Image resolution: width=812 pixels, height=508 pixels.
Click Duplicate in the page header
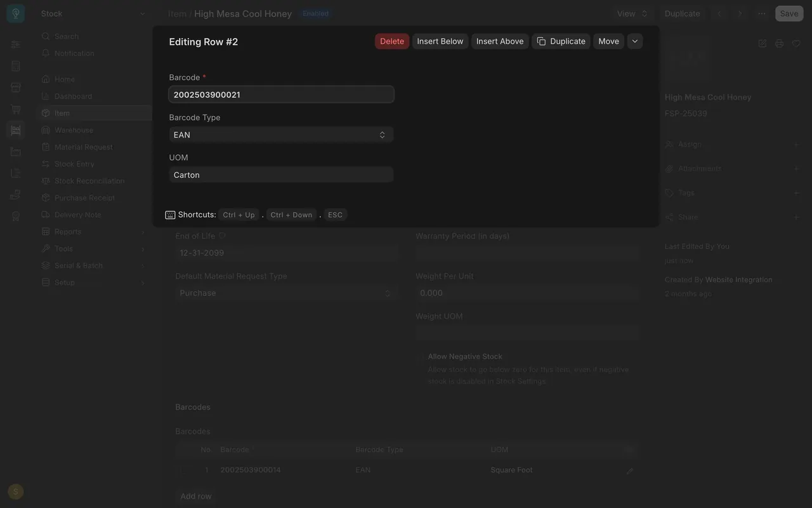(683, 13)
